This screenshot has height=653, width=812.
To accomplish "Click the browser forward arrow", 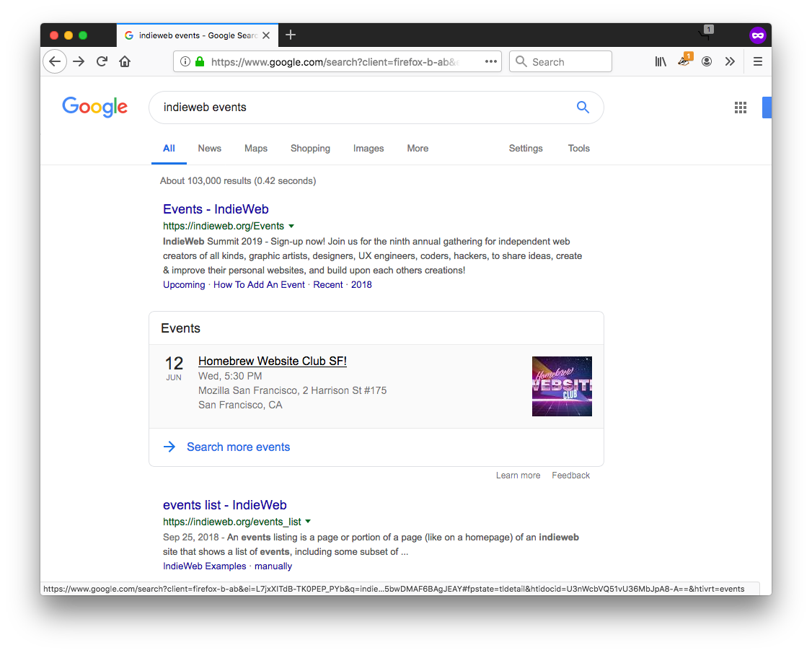I will tap(79, 61).
